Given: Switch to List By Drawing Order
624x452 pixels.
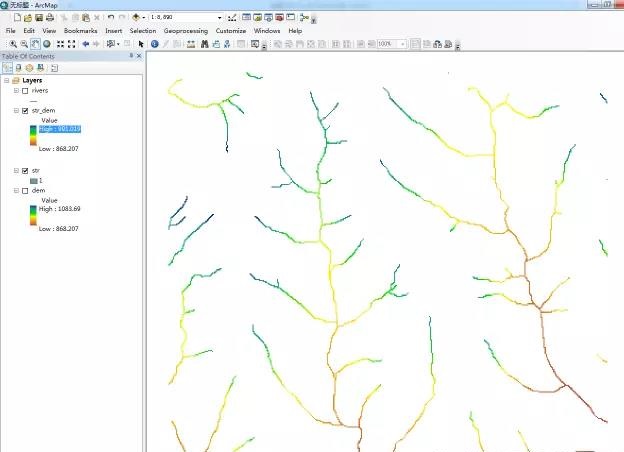Looking at the screenshot, I should coord(7,68).
